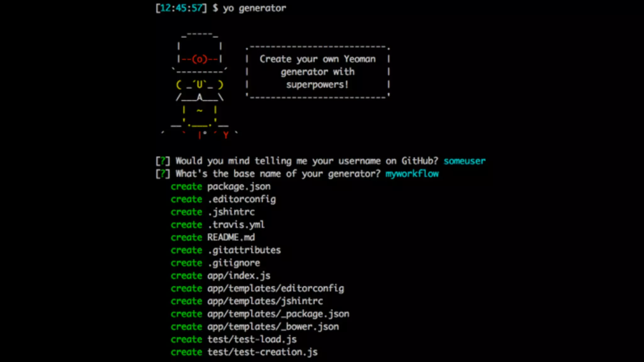Click test/test-load.js path
Viewport: 644px width, 362px height.
(x=252, y=339)
